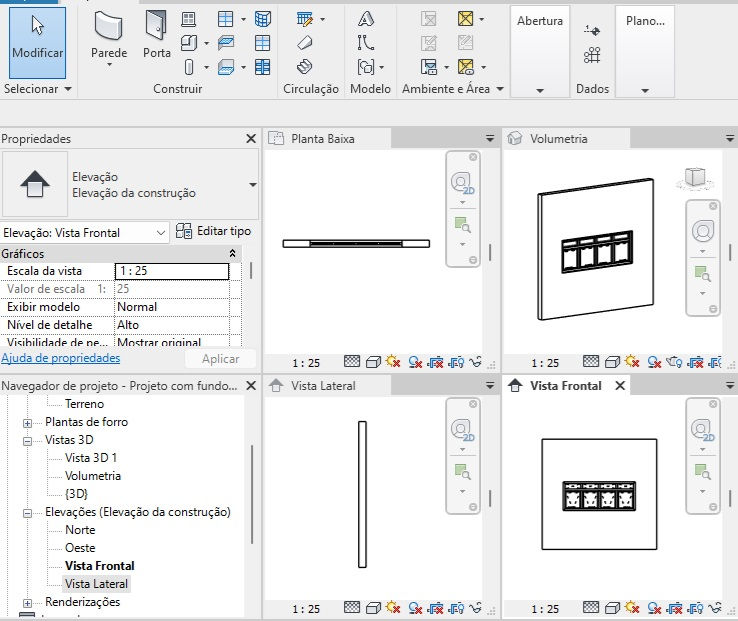Open visual style icon in Vista Frontal view
738x621 pixels.
tap(612, 608)
